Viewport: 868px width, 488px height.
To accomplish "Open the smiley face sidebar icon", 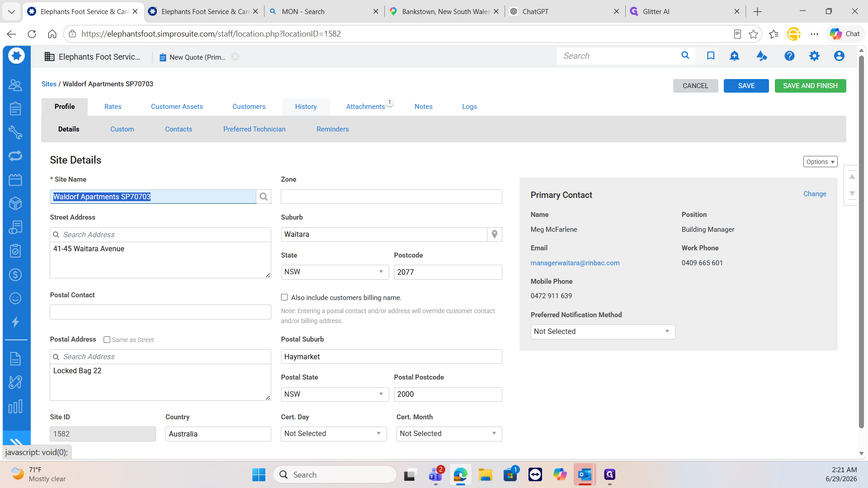I will [x=15, y=298].
